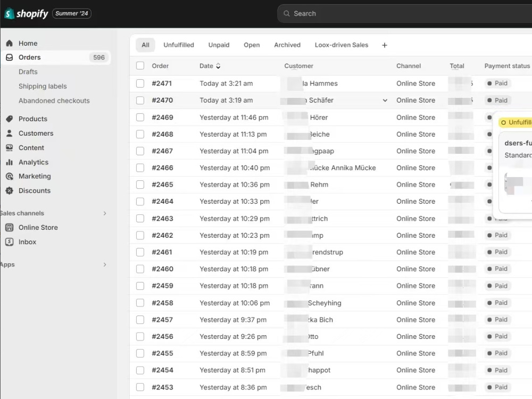
Task: Click the Content image icon
Action: [x=10, y=147]
